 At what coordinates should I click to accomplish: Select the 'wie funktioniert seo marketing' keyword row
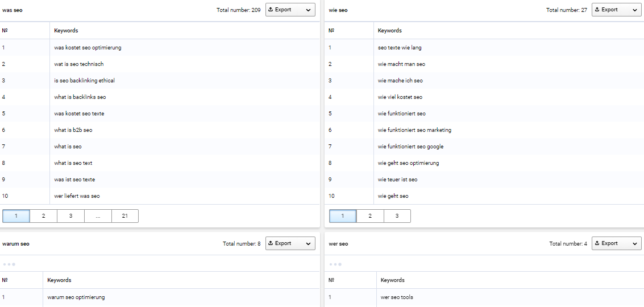484,130
